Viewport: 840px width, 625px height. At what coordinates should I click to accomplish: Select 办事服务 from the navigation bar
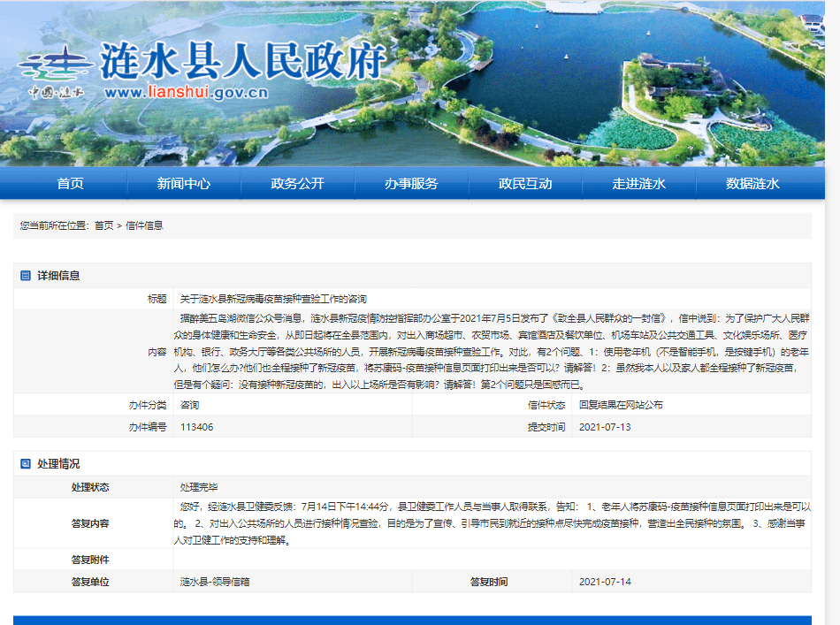(411, 184)
